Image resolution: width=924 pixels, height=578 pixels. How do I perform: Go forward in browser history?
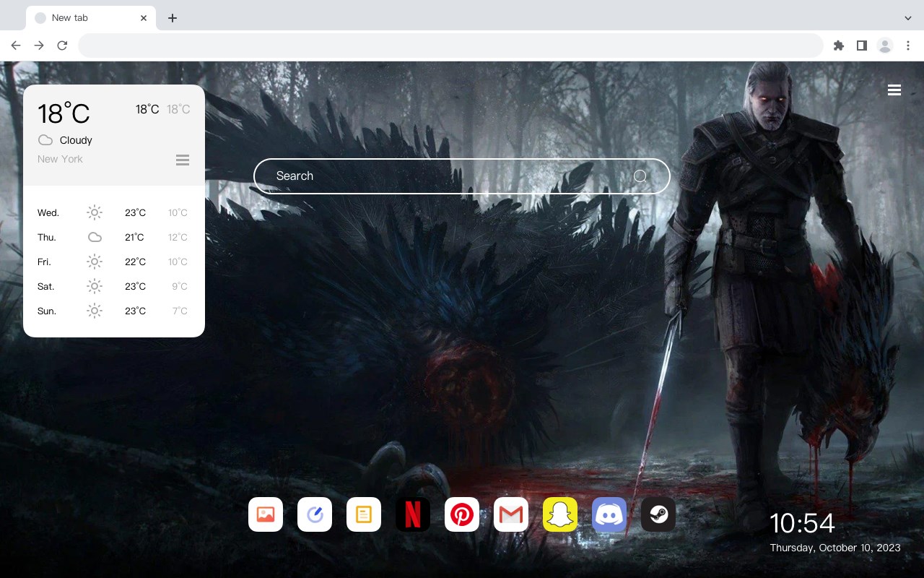click(x=39, y=46)
